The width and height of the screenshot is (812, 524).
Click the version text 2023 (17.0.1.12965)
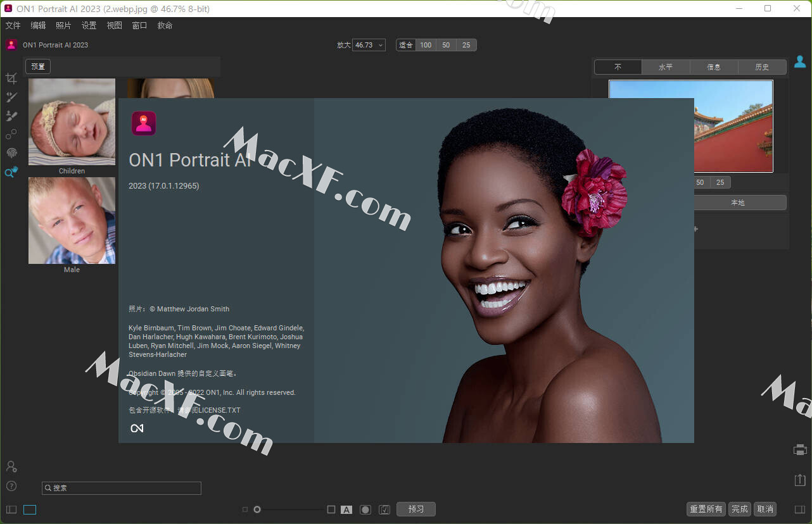click(x=164, y=186)
